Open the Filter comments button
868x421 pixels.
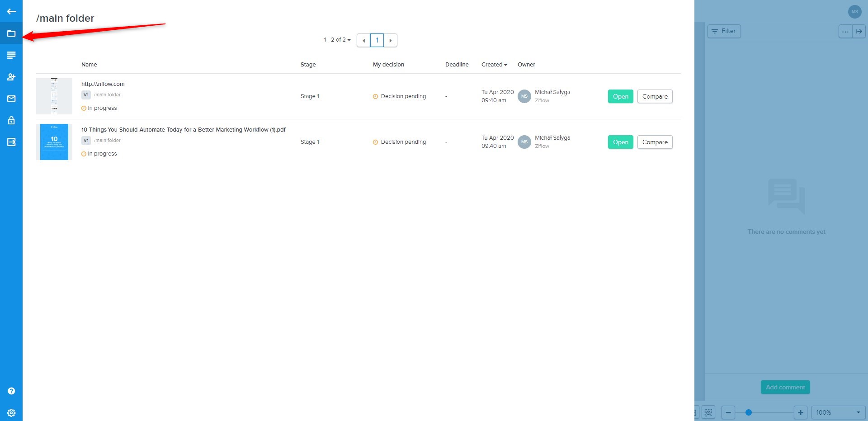click(724, 31)
